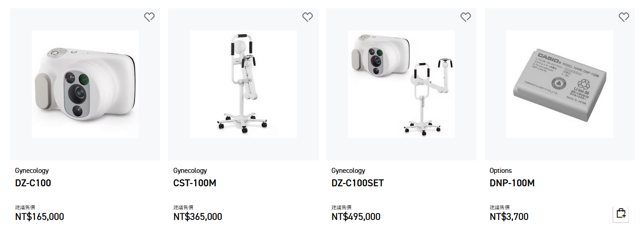Open the DZ-C100 camera product image
Screen dimensions: 644x237
tap(85, 84)
